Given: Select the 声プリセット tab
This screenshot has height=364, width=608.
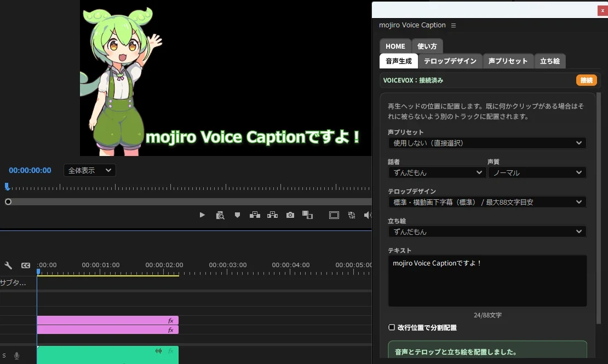Looking at the screenshot, I should tap(508, 61).
